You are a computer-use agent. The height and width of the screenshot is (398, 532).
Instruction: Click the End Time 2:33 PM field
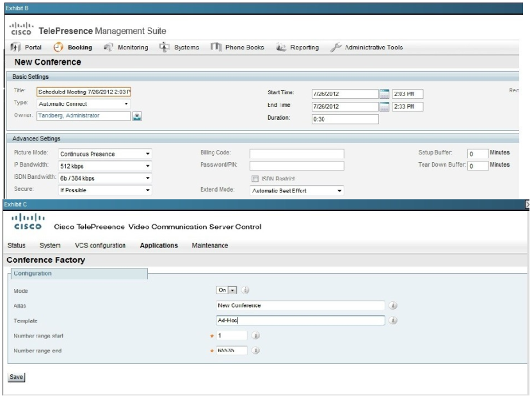point(407,106)
